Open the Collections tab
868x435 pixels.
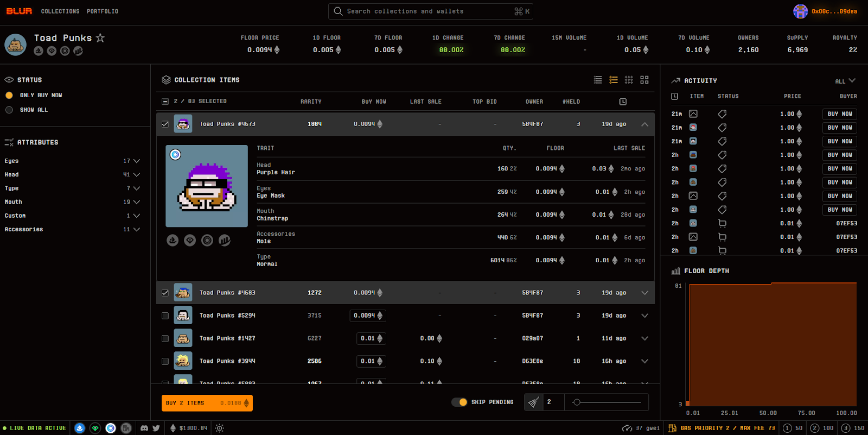point(60,11)
